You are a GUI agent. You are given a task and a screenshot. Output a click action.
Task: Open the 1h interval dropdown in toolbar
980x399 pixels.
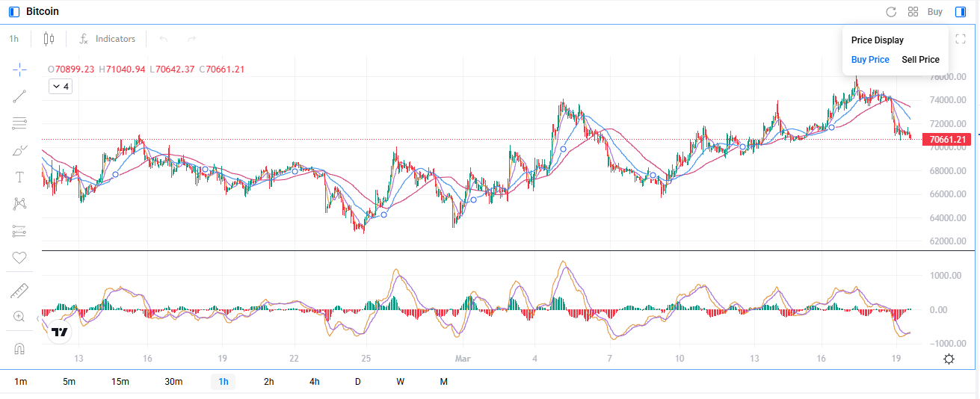point(14,39)
